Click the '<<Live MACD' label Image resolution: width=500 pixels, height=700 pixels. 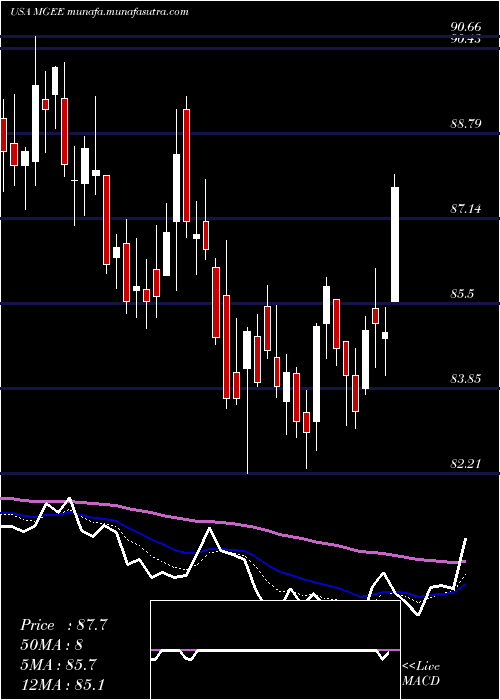[421, 673]
